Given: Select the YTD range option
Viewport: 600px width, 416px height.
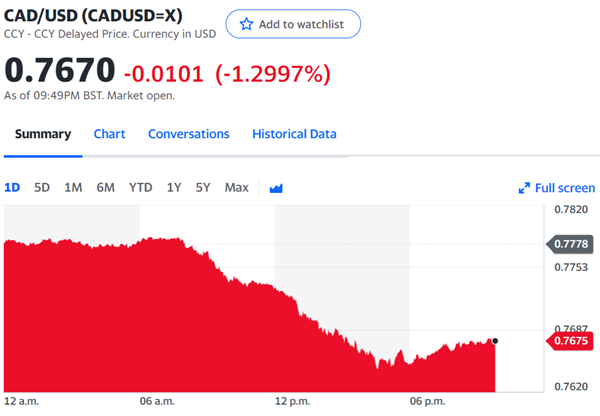Looking at the screenshot, I should point(140,188).
